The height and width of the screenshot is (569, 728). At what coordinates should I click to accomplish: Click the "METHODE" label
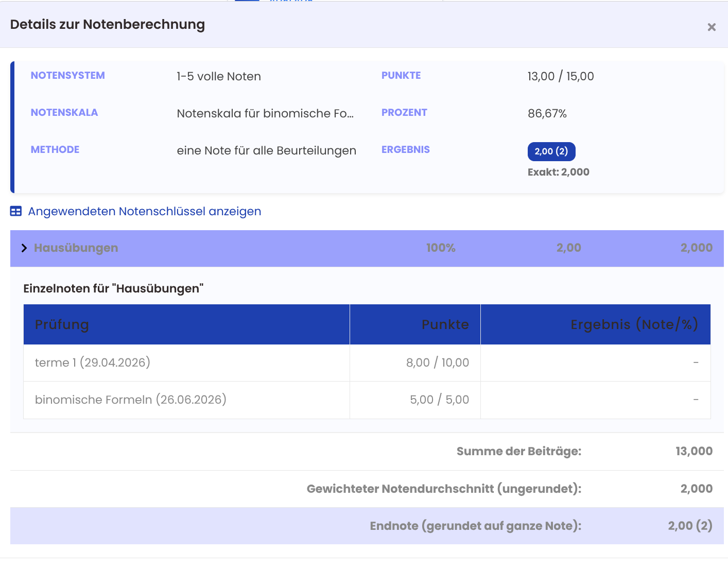click(x=55, y=149)
